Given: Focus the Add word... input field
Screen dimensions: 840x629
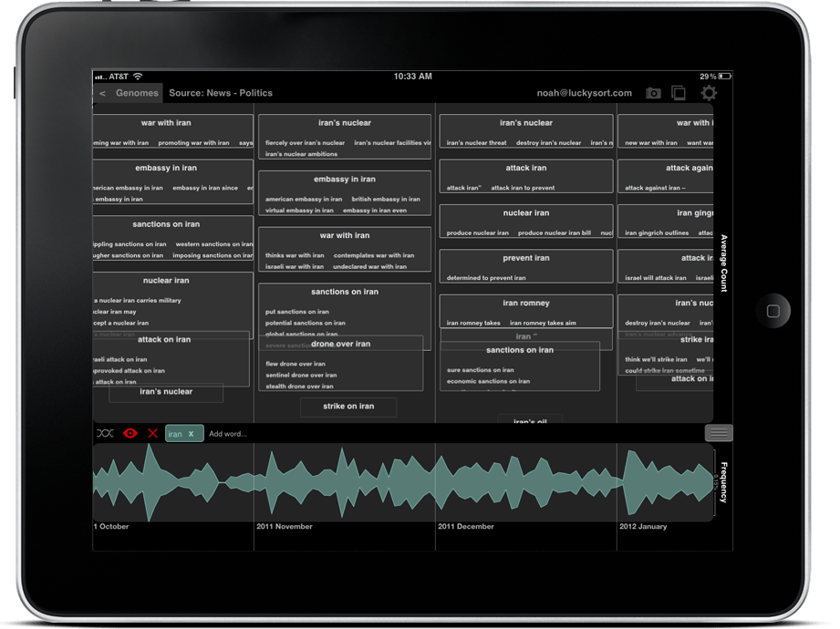Looking at the screenshot, I should 228,434.
